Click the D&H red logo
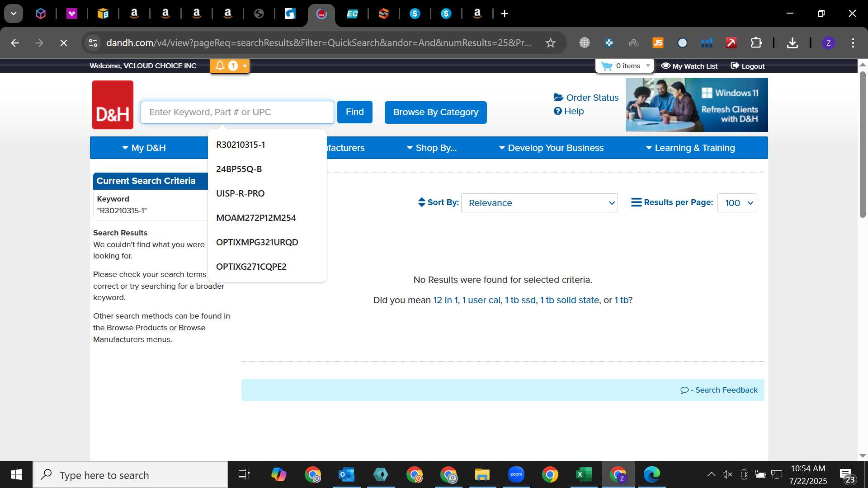The width and height of the screenshot is (868, 488). [113, 105]
